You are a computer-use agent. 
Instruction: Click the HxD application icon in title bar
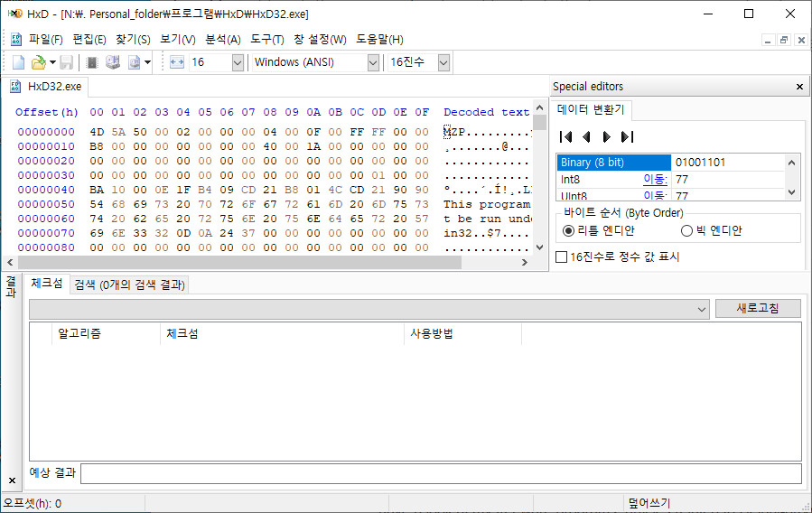click(14, 14)
